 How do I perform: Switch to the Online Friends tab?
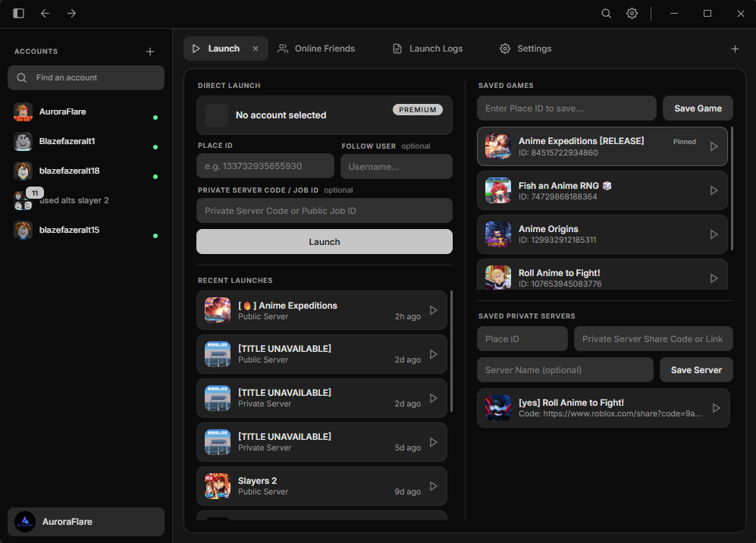point(316,49)
